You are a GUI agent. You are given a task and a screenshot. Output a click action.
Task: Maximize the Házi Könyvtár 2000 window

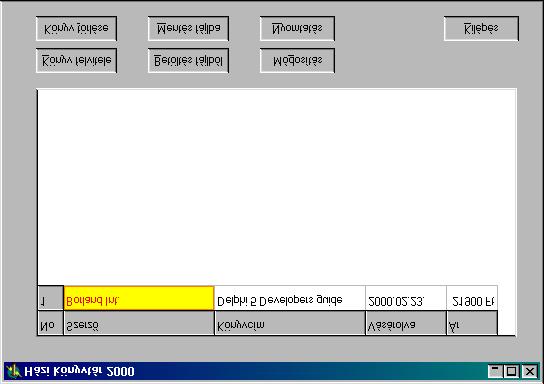coord(511,371)
